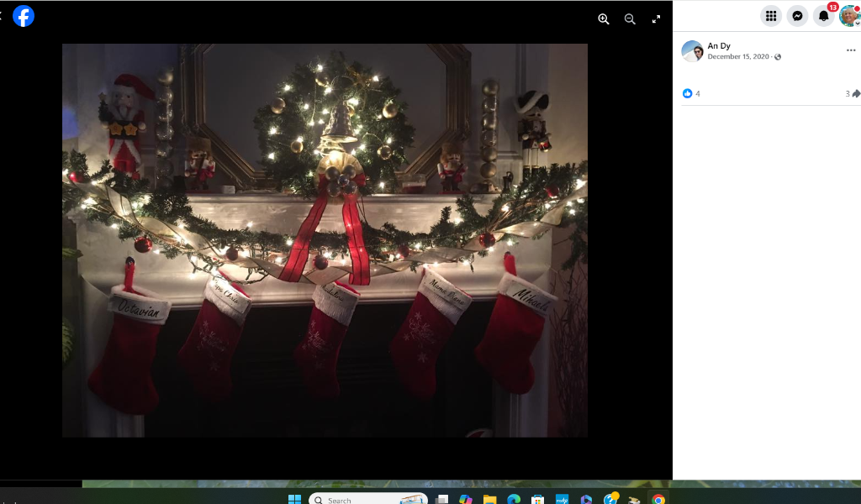Enter fullscreen photo view
Viewport: 861px width, 504px height.
[657, 19]
